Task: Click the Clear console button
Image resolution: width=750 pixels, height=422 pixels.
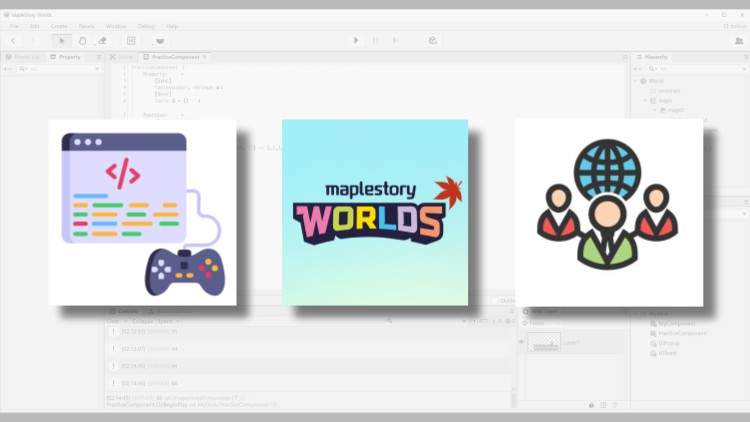Action: 113,322
